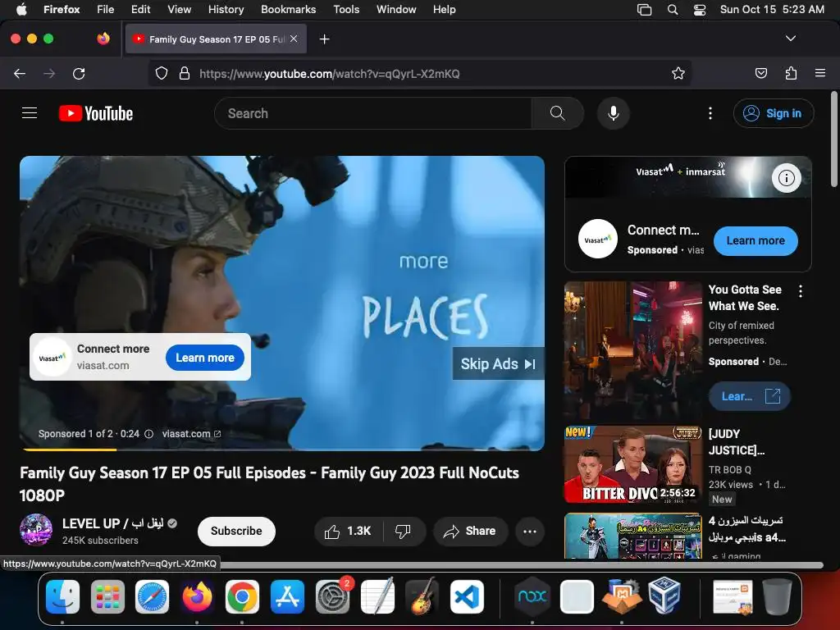840x630 pixels.
Task: Save page to Pocket
Action: coord(760,73)
